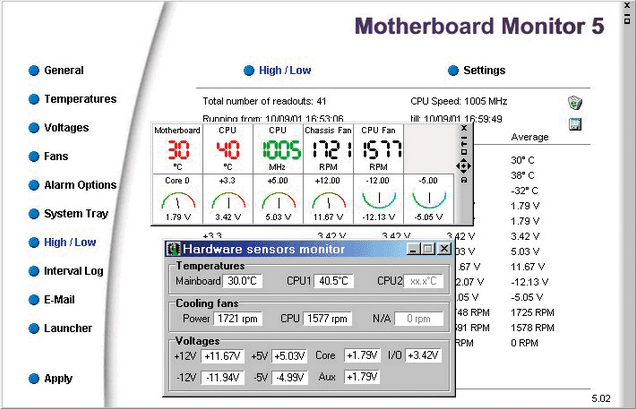Click the -12.00 voltage gauge
Image resolution: width=636 pixels, height=409 pixels.
coord(378,199)
